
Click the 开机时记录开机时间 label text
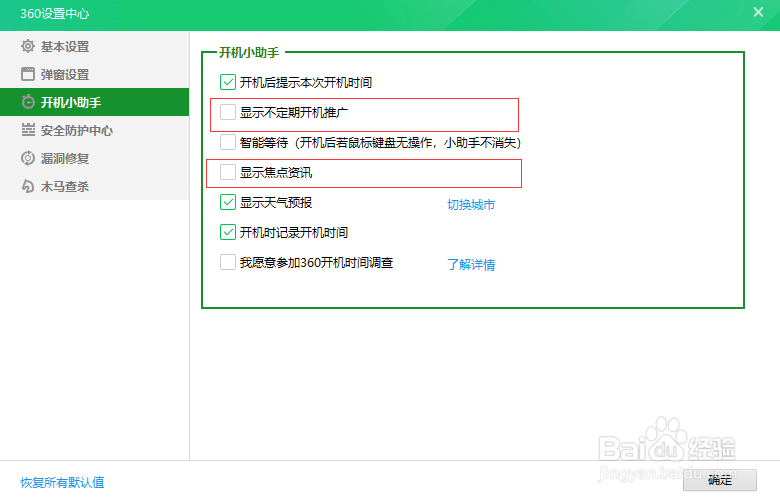pyautogui.click(x=294, y=232)
